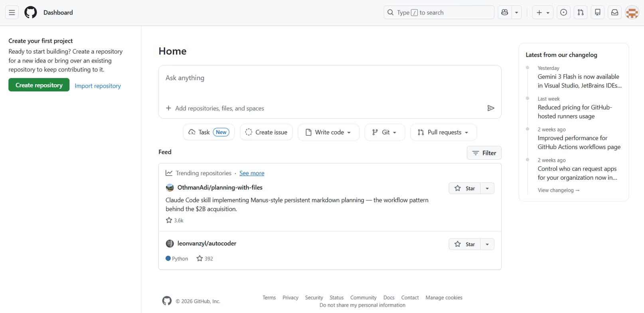Open the notifications inbox icon
This screenshot has width=644, height=313.
coord(615,12)
